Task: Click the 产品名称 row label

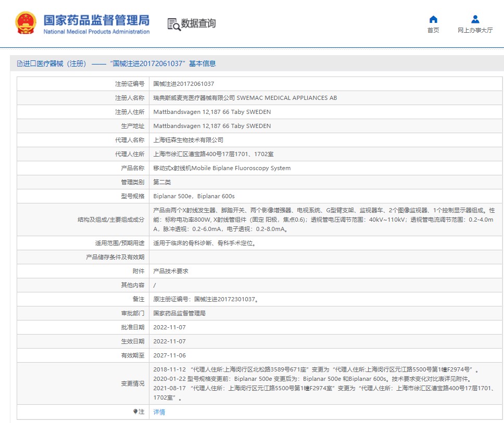Action: pos(133,168)
